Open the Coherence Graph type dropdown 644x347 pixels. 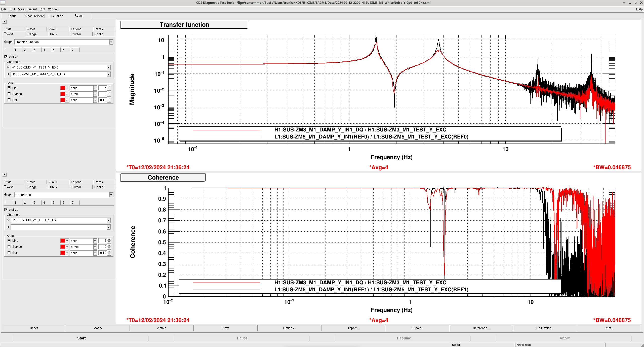point(111,195)
